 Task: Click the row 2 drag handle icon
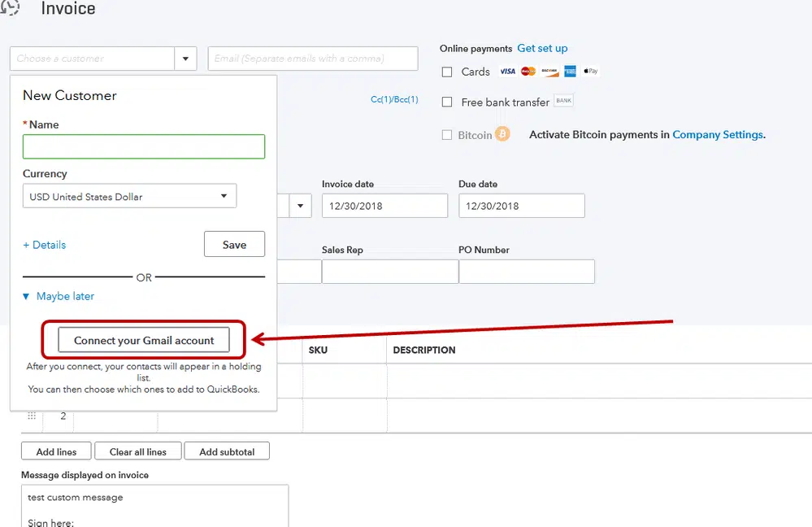(32, 416)
